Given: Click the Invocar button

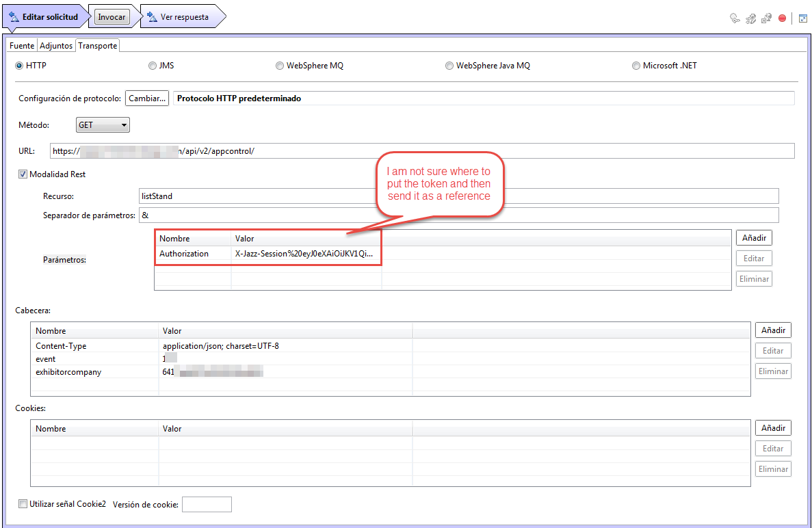Looking at the screenshot, I should pyautogui.click(x=110, y=16).
